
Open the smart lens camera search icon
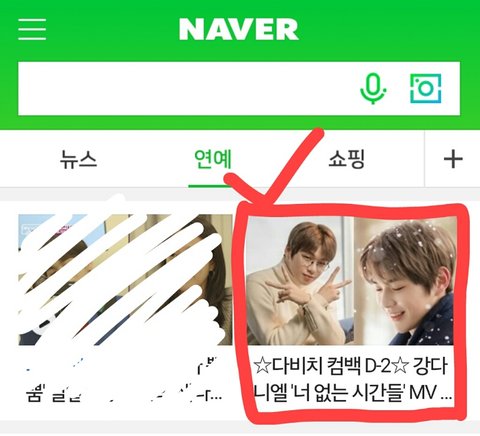(x=425, y=89)
